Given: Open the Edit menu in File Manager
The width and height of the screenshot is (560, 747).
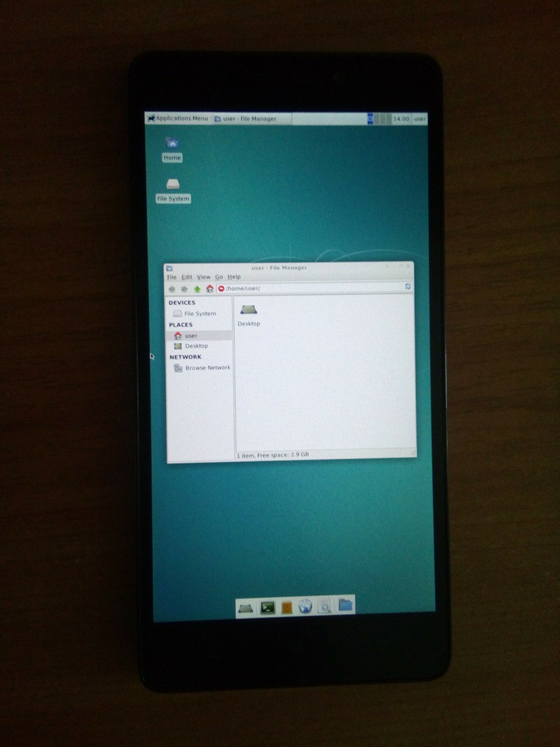Looking at the screenshot, I should (187, 277).
